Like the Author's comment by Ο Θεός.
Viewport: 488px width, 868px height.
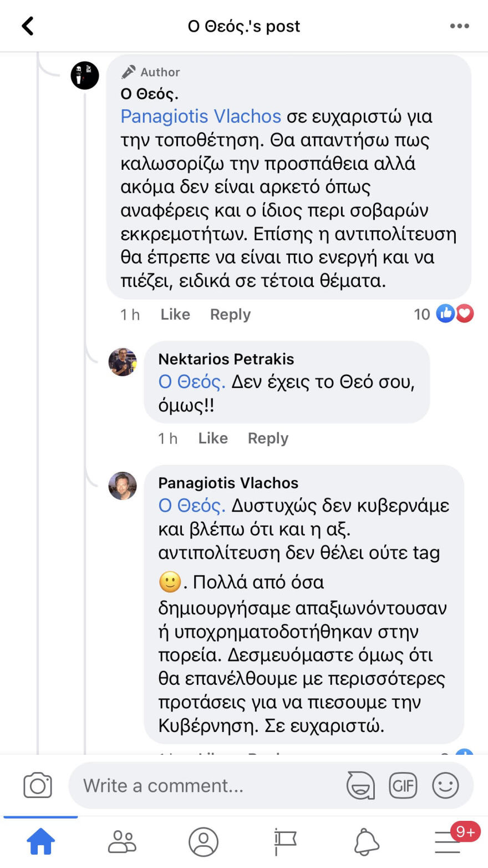pyautogui.click(x=175, y=314)
